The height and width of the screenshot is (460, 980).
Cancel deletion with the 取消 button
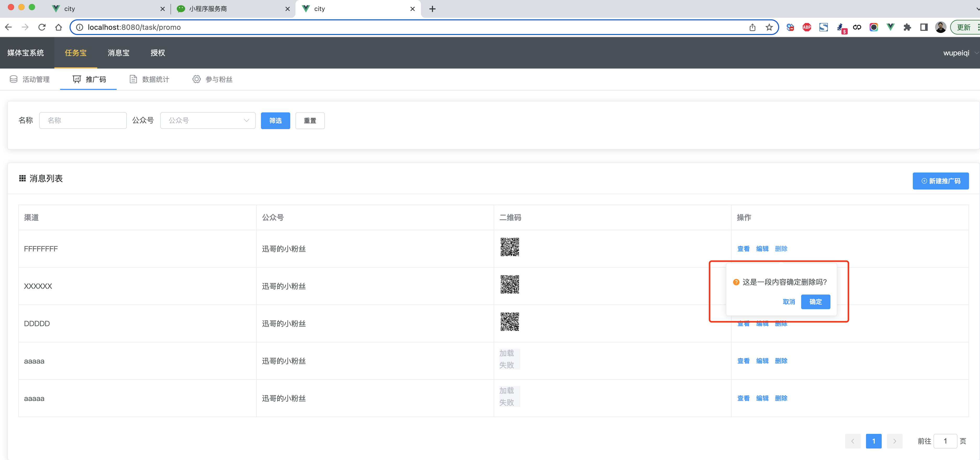pyautogui.click(x=789, y=302)
